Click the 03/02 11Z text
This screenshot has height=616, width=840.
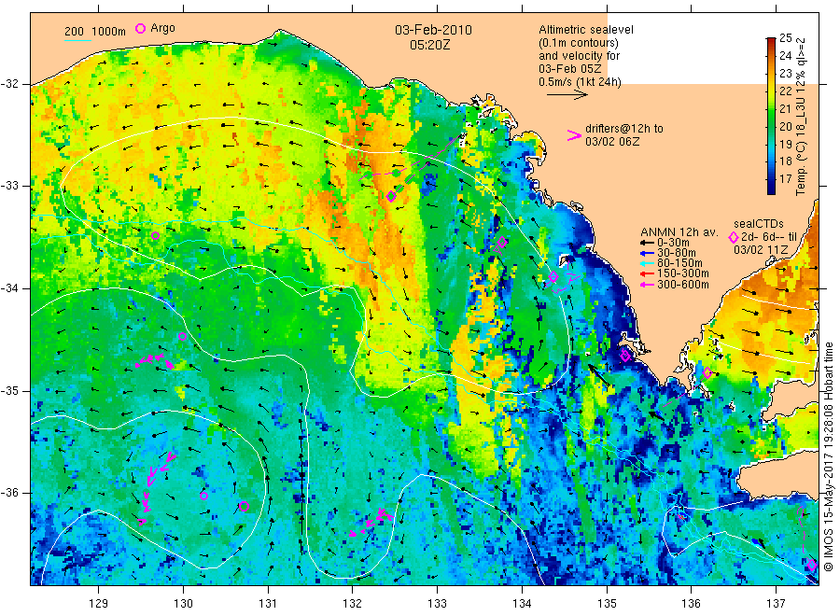pyautogui.click(x=761, y=249)
